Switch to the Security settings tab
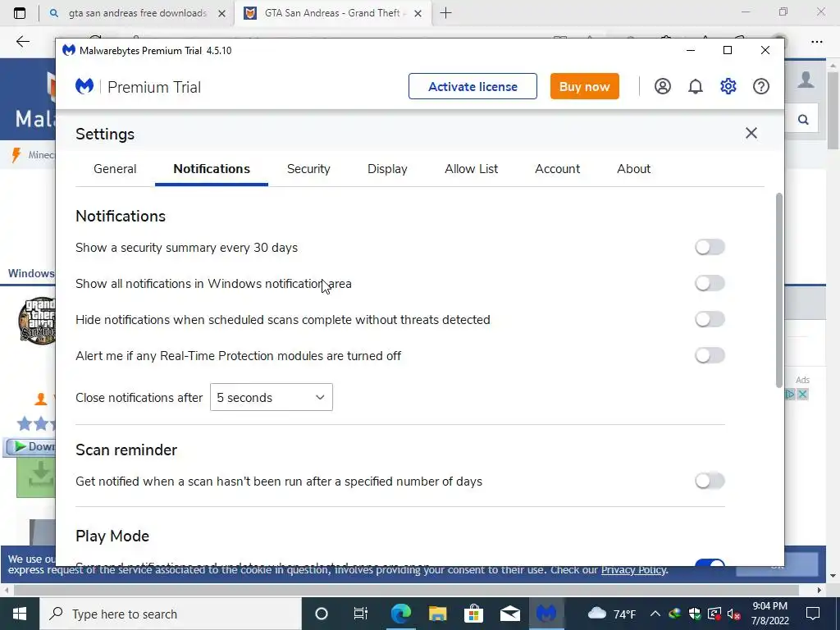Image resolution: width=840 pixels, height=630 pixels. pos(308,169)
